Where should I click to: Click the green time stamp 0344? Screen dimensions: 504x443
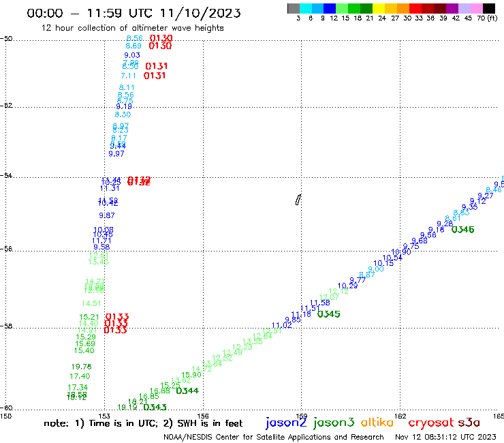pyautogui.click(x=187, y=391)
